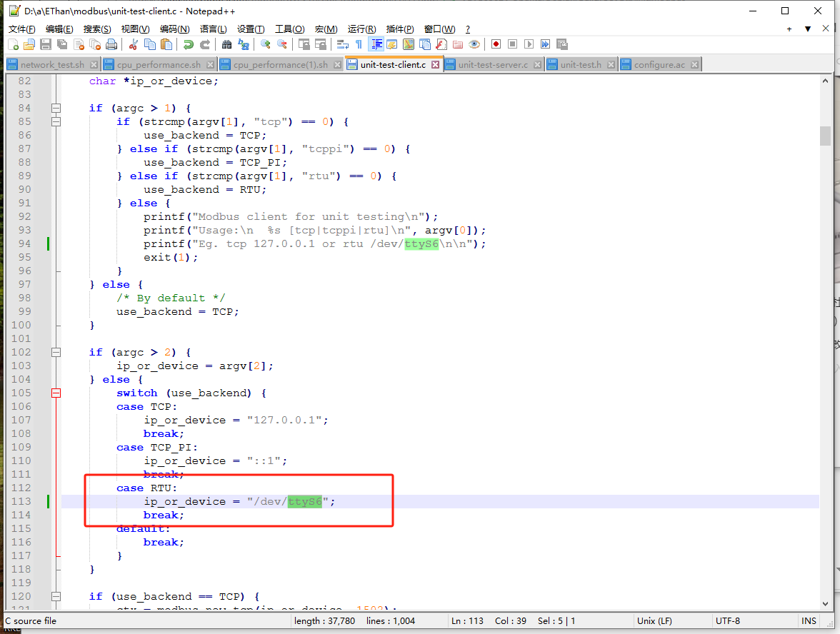Close the unit-test-client.c tab
This screenshot has height=634, width=840.
[435, 64]
